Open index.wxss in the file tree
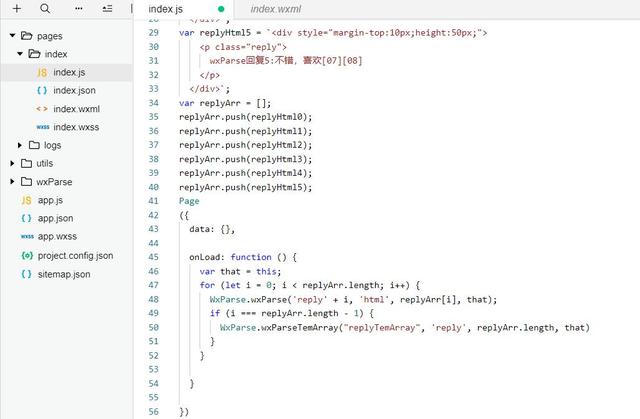 [x=76, y=127]
